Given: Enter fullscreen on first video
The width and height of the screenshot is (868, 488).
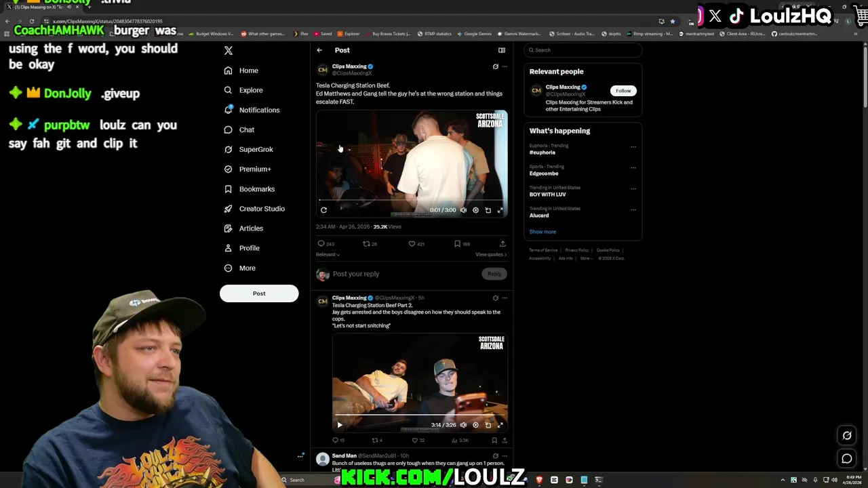Looking at the screenshot, I should pos(500,210).
